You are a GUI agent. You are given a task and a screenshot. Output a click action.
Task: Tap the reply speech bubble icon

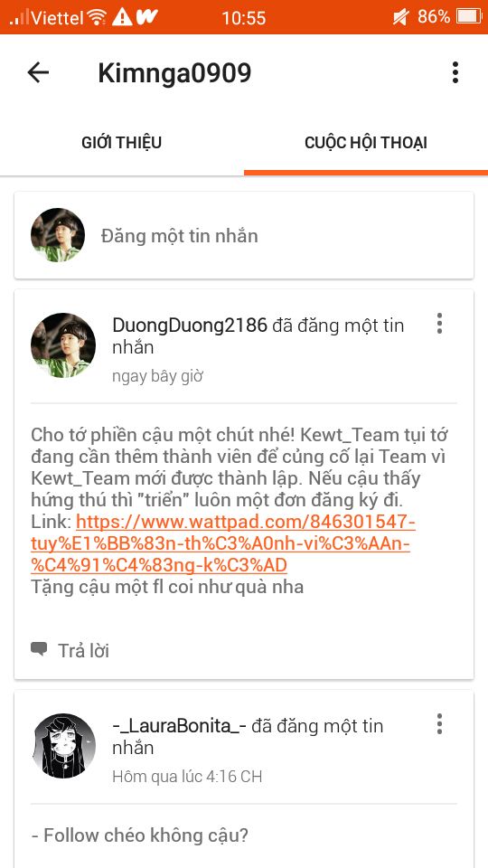[x=39, y=649]
